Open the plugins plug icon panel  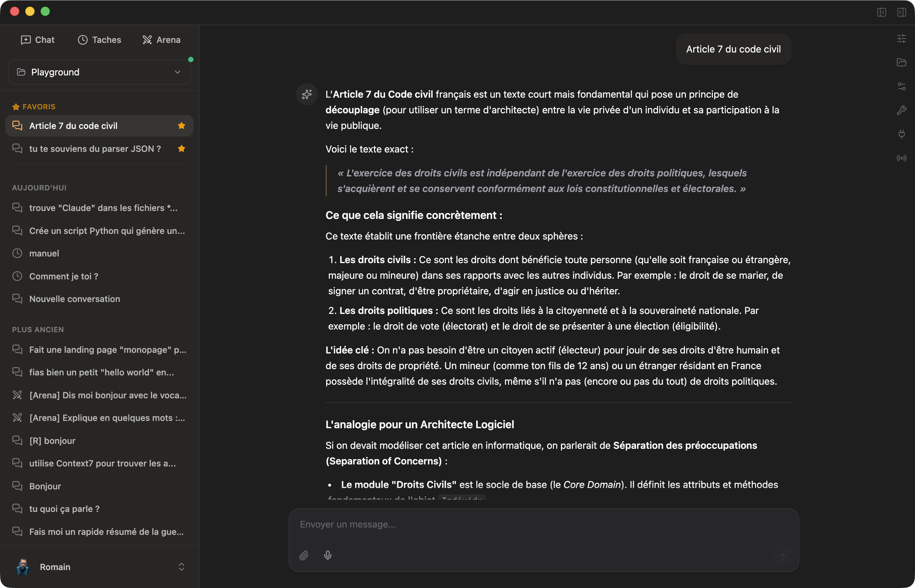(x=902, y=134)
